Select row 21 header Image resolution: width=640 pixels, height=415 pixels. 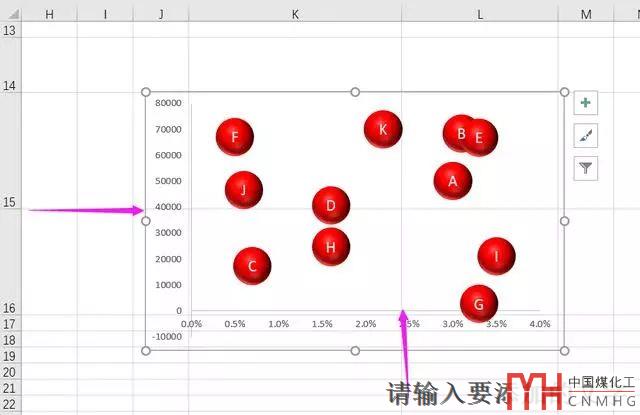(10, 388)
